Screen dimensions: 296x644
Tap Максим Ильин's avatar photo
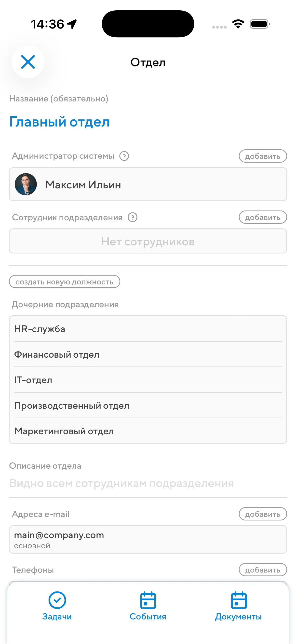26,184
